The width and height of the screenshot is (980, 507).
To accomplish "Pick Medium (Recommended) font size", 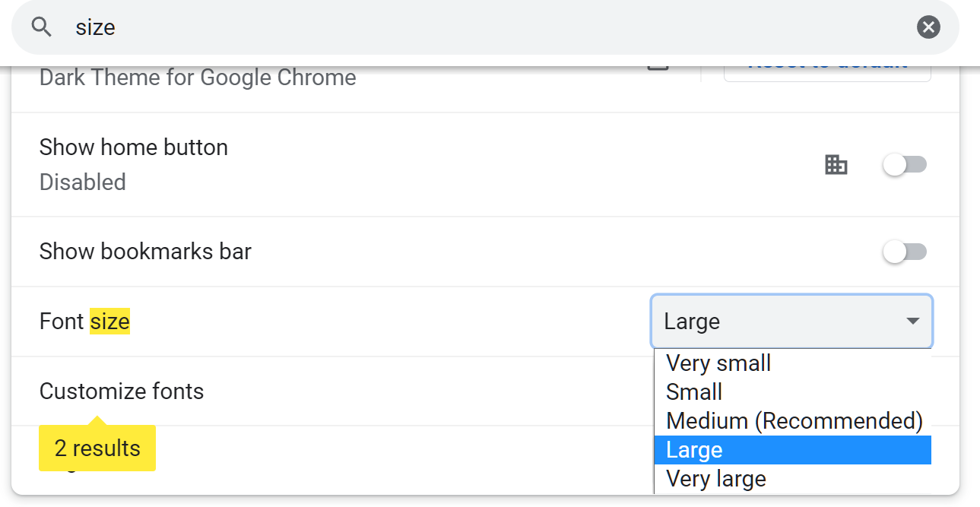I will tap(794, 421).
